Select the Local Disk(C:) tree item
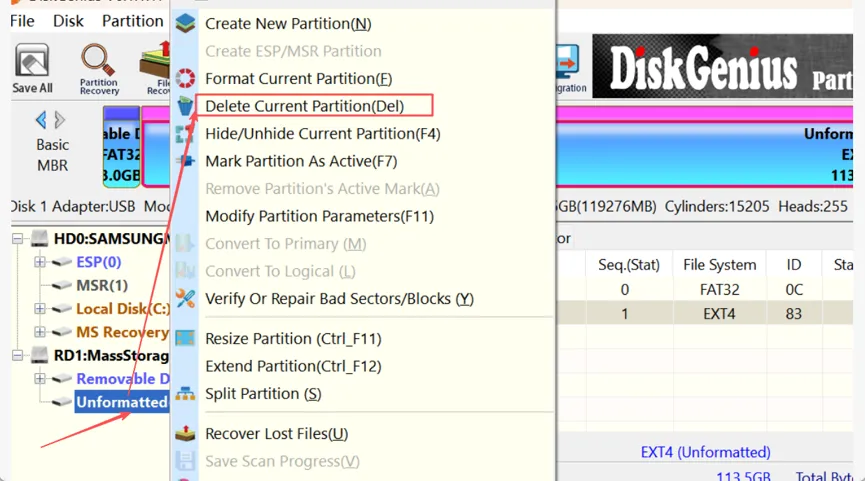This screenshot has height=481, width=865. click(x=122, y=308)
